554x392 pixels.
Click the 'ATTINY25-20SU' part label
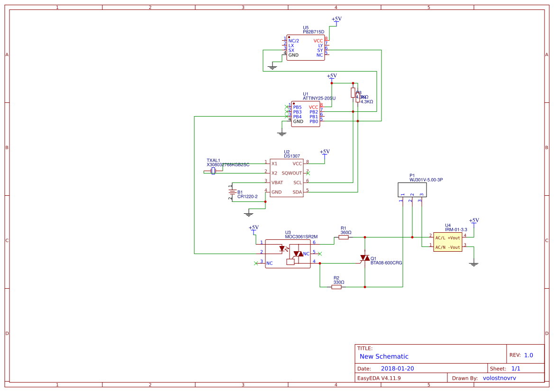[319, 98]
